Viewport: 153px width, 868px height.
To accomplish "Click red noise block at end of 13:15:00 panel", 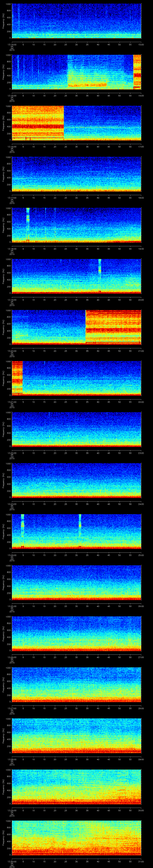I will tap(137, 71).
